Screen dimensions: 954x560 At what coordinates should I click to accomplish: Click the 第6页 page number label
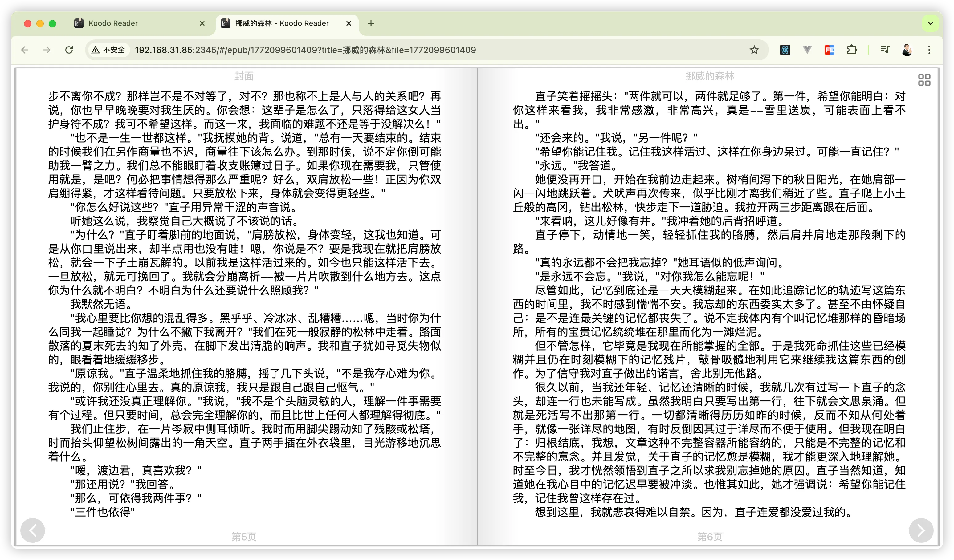tap(710, 537)
